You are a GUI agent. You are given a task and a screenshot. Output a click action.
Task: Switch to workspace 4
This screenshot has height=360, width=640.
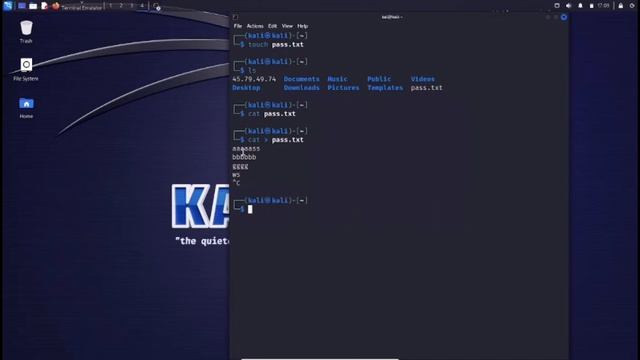pyautogui.click(x=142, y=6)
